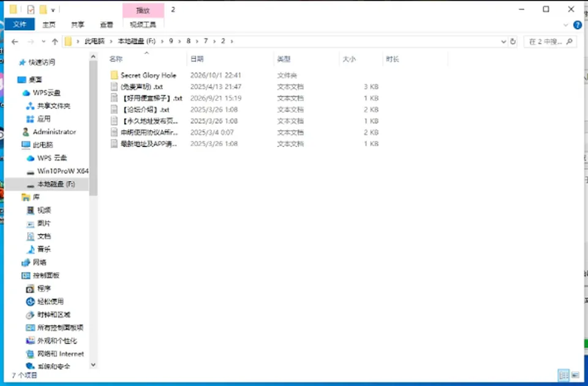Switch to large icons view

575,375
